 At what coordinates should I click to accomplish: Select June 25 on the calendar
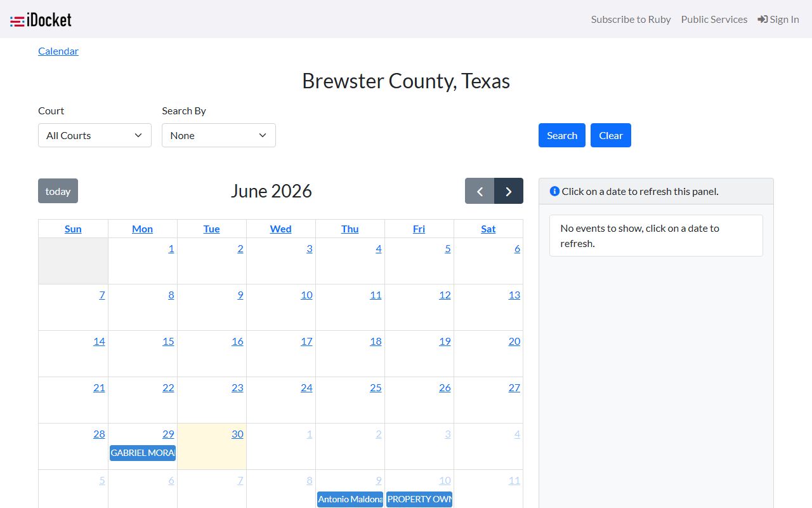376,387
